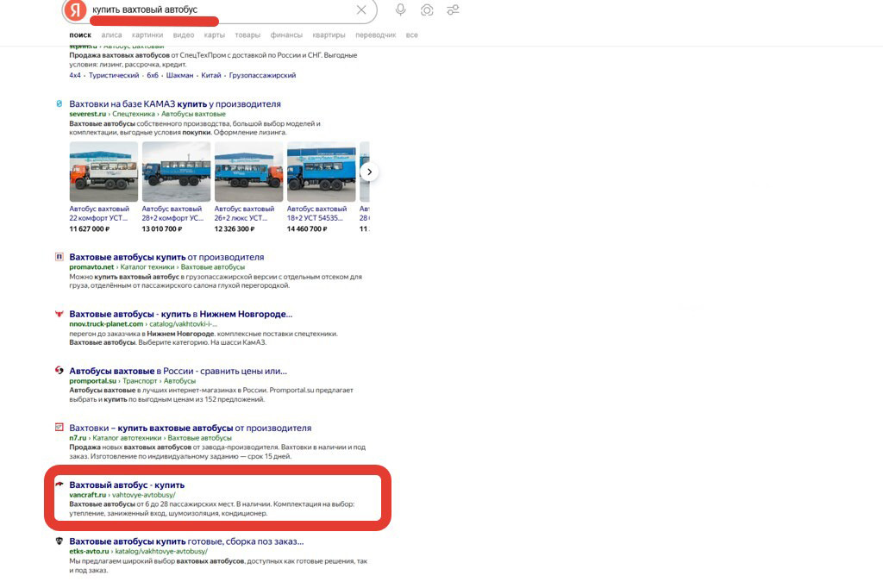This screenshot has width=883, height=588.
Task: Open Автобус вахтовый 26+2 люкс caption link
Action: point(244,213)
